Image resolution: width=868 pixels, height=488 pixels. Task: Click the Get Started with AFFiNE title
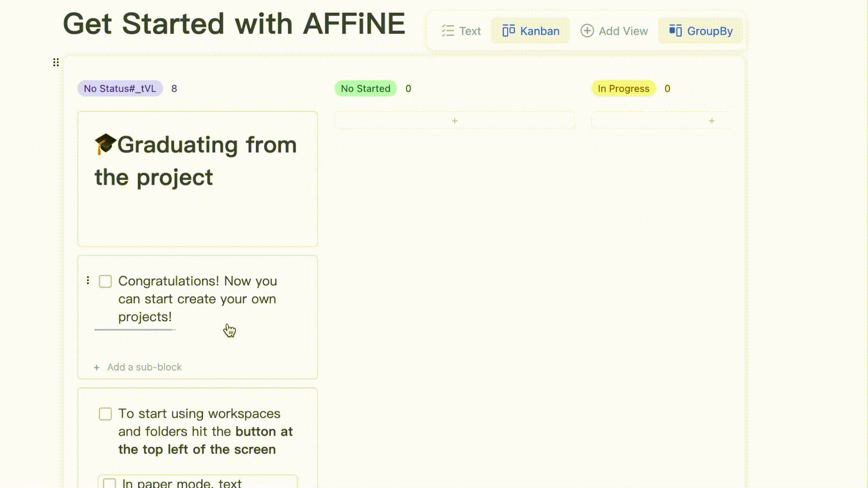point(234,23)
